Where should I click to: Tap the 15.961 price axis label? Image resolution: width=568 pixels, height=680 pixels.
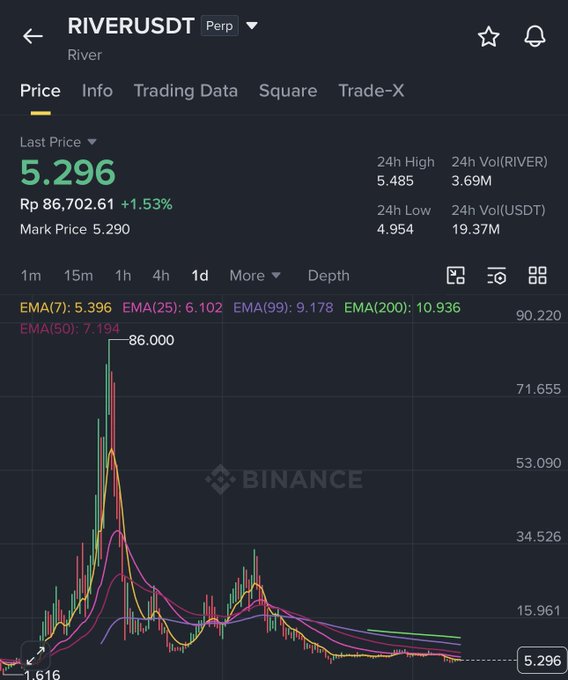point(538,611)
